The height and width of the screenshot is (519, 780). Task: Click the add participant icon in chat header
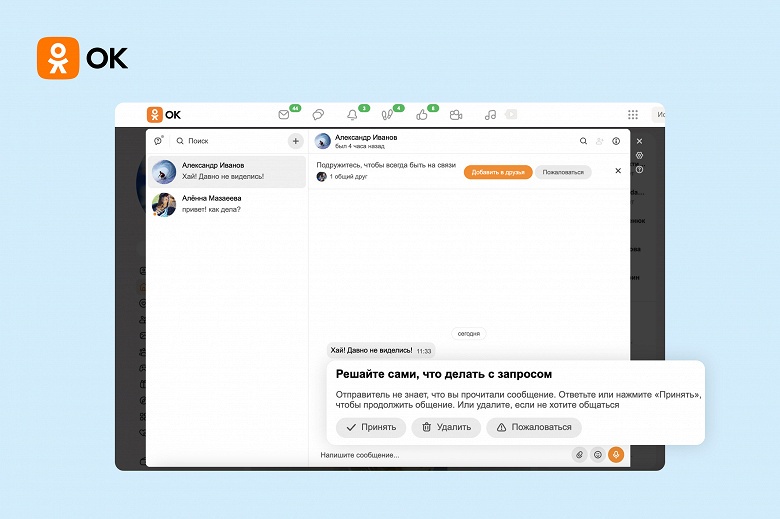(x=599, y=141)
